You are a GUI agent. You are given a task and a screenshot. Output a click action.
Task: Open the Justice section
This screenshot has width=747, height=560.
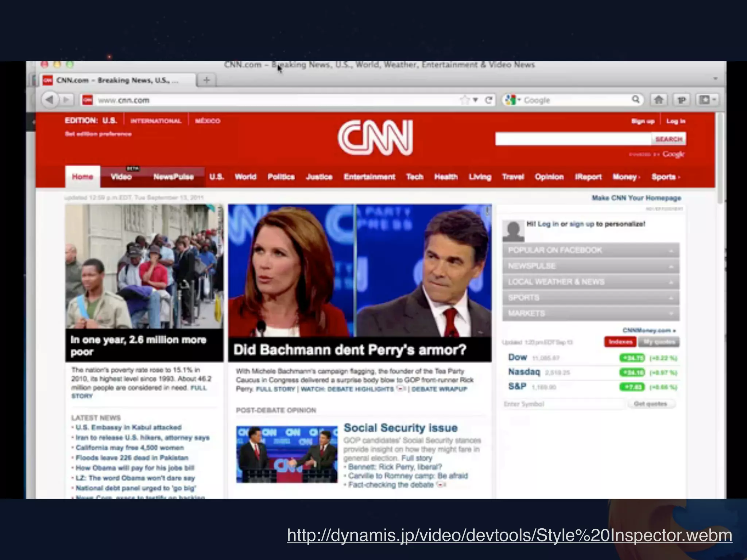319,177
